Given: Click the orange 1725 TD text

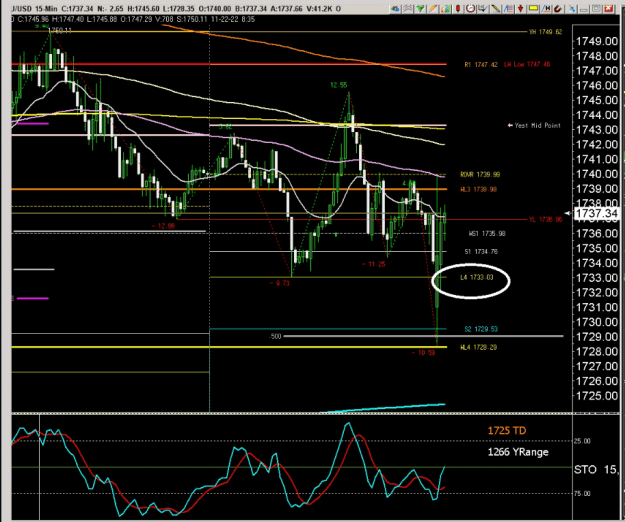Looking at the screenshot, I should tap(507, 431).
